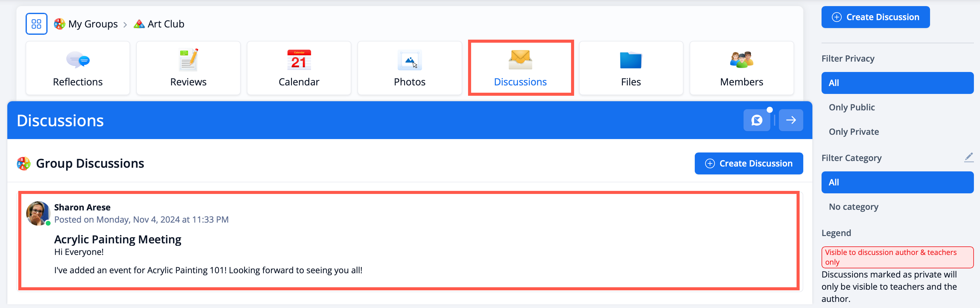Select All under Filter Category
980x308 pixels.
click(897, 182)
